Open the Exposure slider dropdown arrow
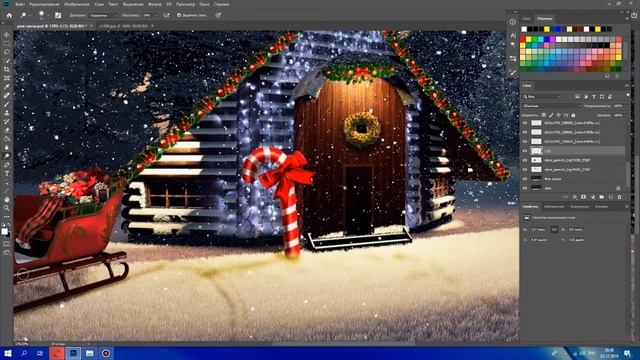Viewport: 640px width, 360px height. [157, 15]
